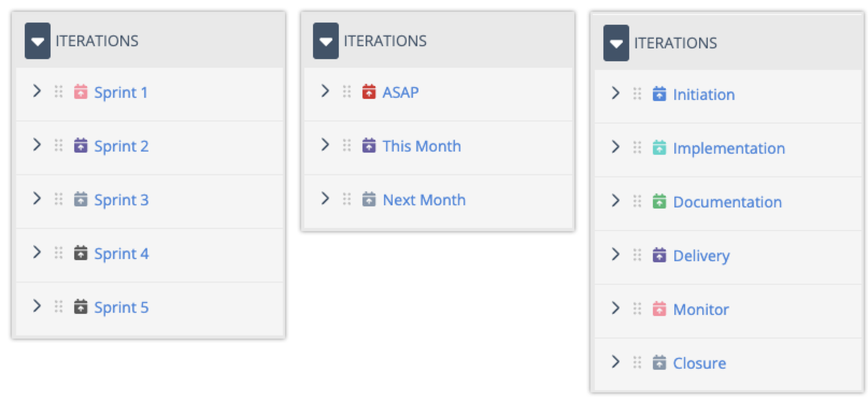The image size is (868, 402).
Task: Click the pink calendar icon beside Sprint 1
Action: tap(80, 92)
